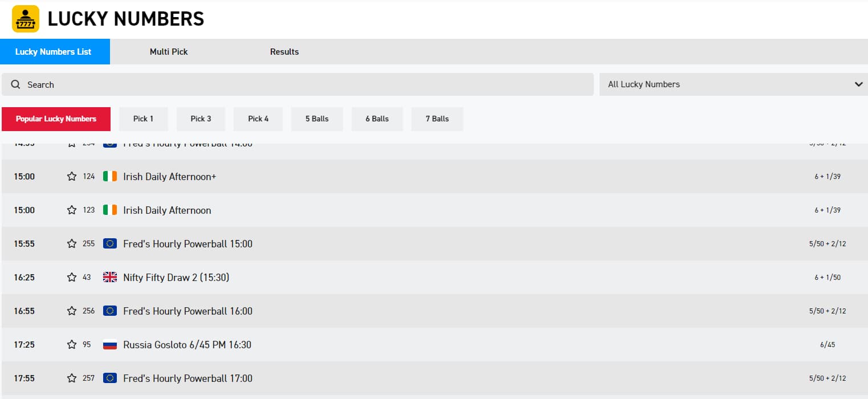868x399 pixels.
Task: Click the 6/45 format text
Action: pyautogui.click(x=828, y=345)
